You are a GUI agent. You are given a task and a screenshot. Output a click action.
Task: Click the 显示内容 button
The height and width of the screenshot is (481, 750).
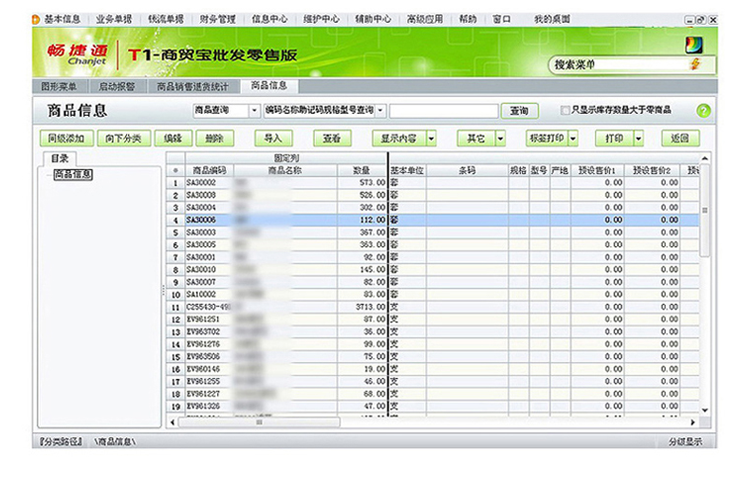point(399,139)
